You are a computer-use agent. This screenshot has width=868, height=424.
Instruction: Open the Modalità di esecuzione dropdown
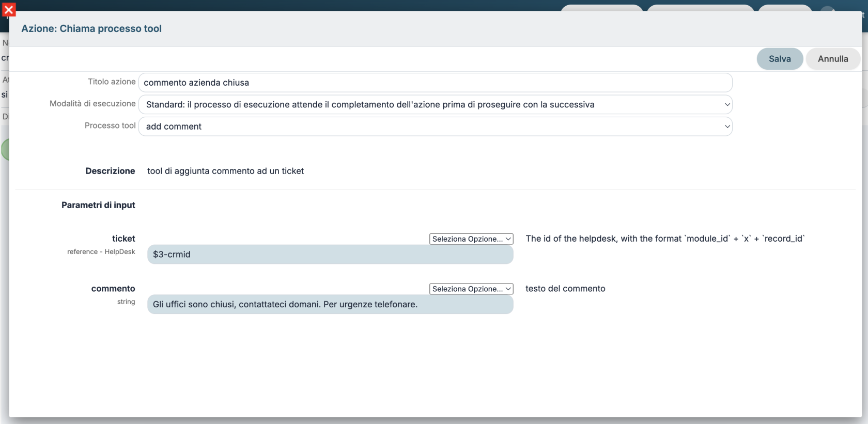pyautogui.click(x=435, y=104)
